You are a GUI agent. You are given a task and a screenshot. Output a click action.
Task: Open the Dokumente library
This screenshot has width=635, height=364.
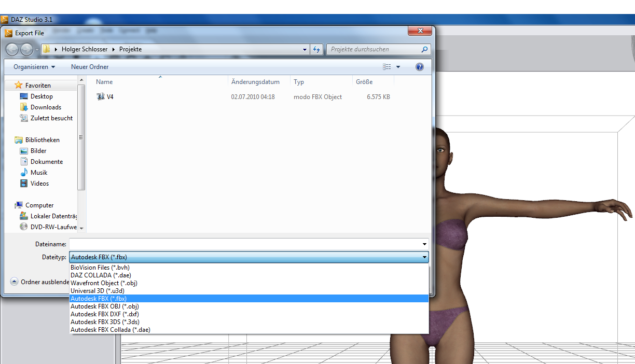coord(47,162)
